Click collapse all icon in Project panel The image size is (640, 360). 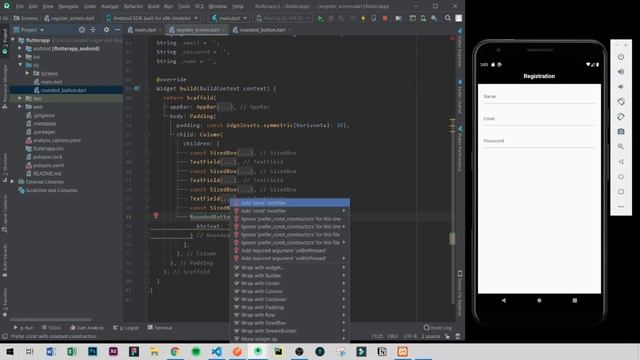click(93, 30)
